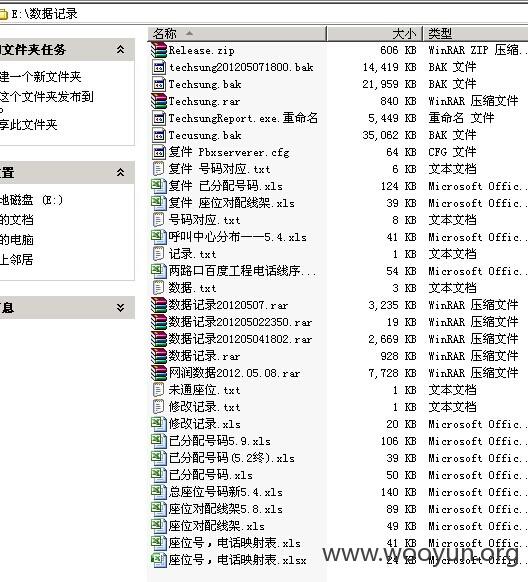The height and width of the screenshot is (582, 528).
Task: Click the 共享此文件夹 task link
Action: point(29,125)
